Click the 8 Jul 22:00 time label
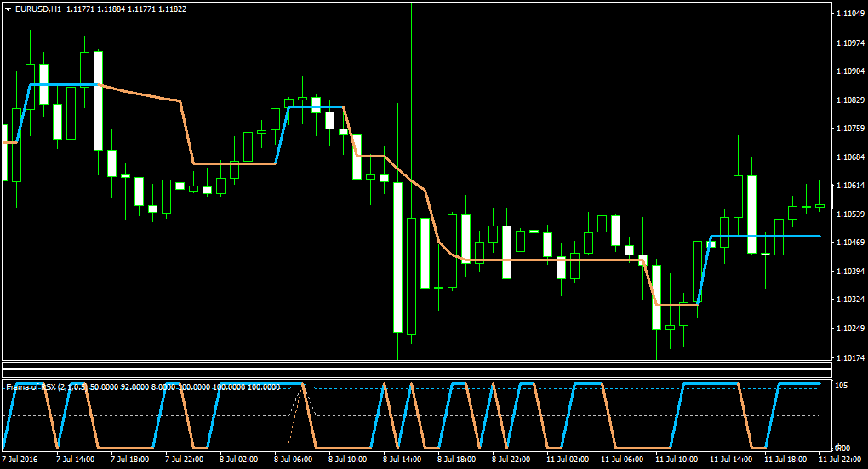This screenshot has width=868, height=469. click(511, 460)
